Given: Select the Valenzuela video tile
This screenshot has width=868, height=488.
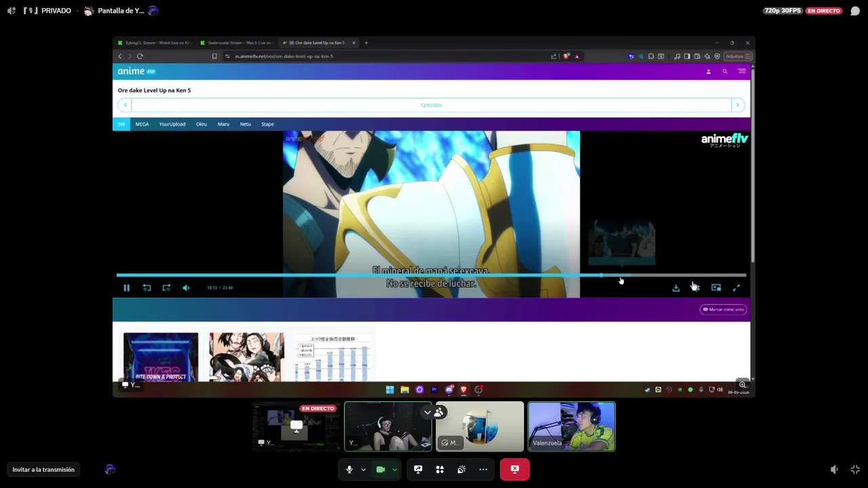Looking at the screenshot, I should coord(572,426).
